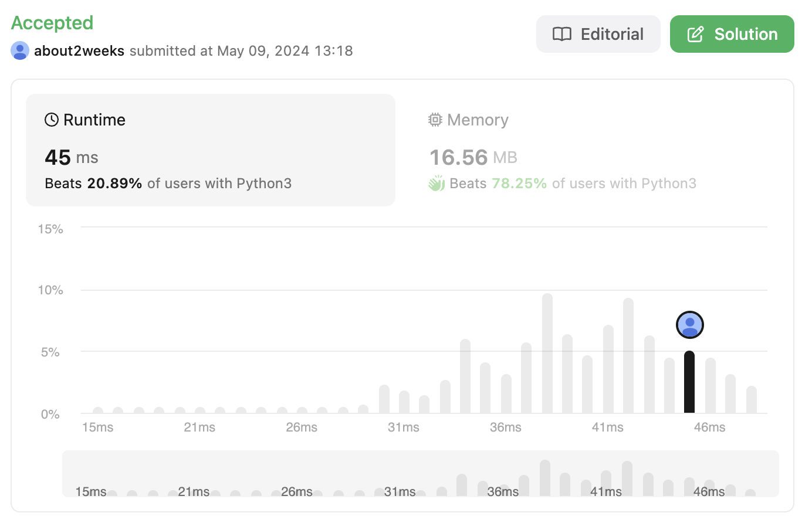Click the clapping hands icon

pos(437,184)
